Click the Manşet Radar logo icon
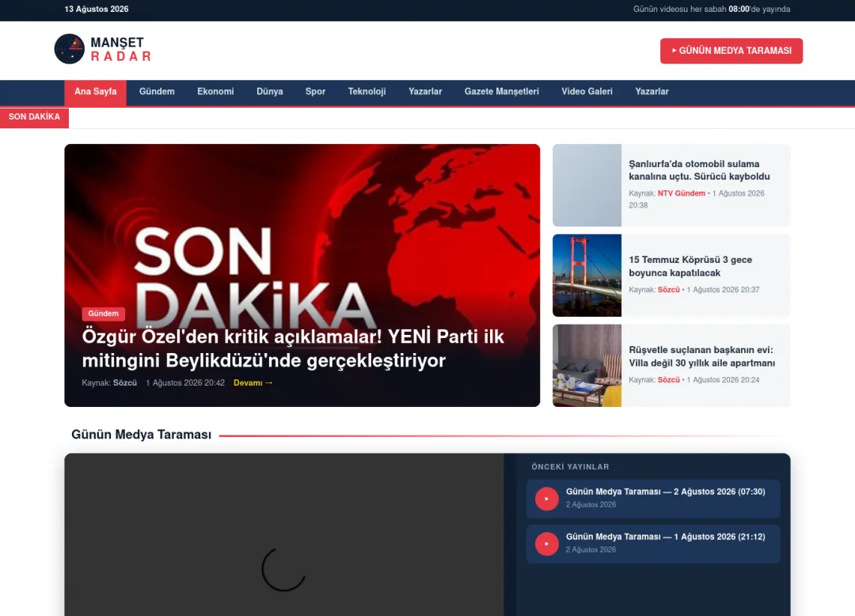 pos(69,49)
